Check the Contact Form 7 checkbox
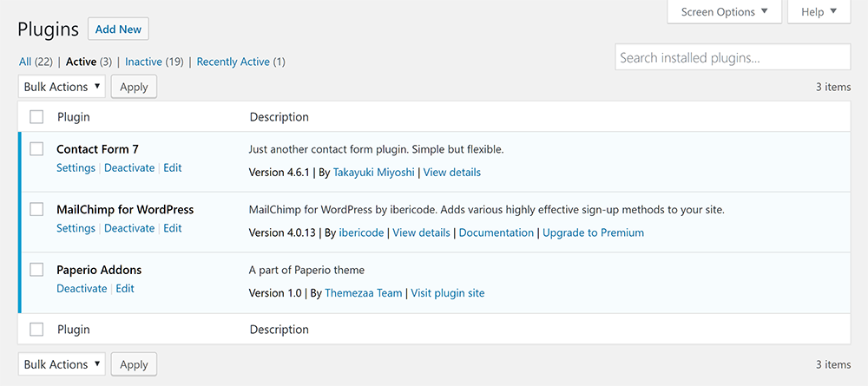 pos(36,148)
